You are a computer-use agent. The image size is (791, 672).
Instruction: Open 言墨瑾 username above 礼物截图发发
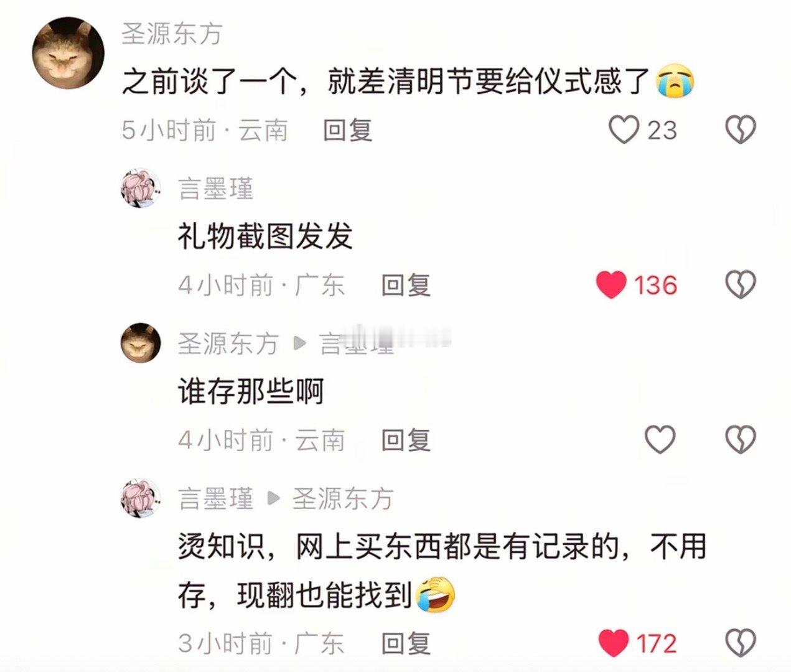click(x=216, y=189)
